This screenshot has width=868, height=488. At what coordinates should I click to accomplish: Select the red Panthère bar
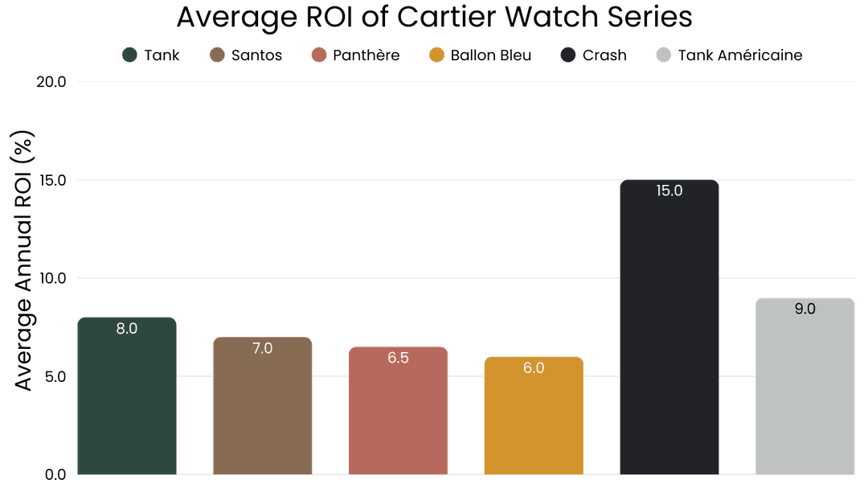pyautogui.click(x=398, y=411)
